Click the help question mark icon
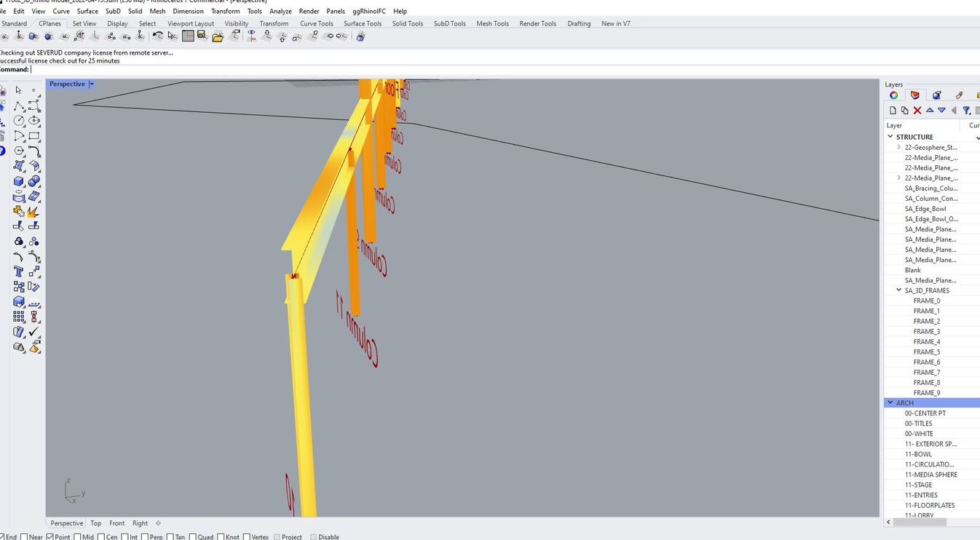This screenshot has width=980, height=540. point(2,151)
